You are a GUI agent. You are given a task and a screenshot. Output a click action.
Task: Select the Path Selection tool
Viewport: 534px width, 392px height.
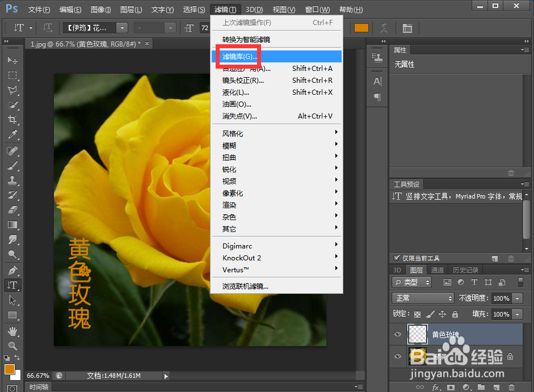[12, 300]
